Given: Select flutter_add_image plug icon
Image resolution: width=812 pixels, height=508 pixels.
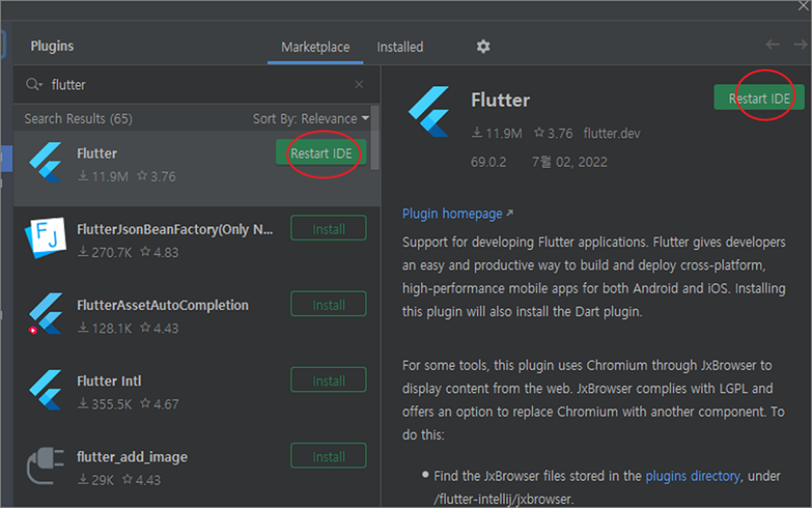Looking at the screenshot, I should (x=46, y=465).
